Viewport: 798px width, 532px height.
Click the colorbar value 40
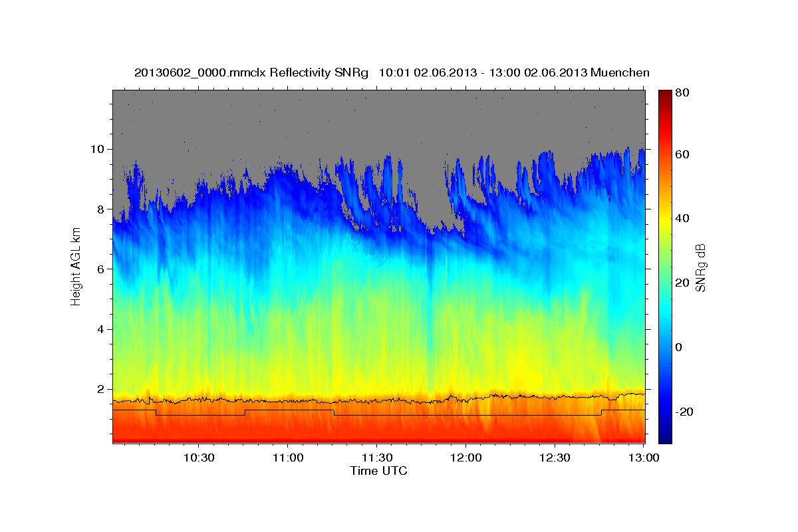[682, 218]
